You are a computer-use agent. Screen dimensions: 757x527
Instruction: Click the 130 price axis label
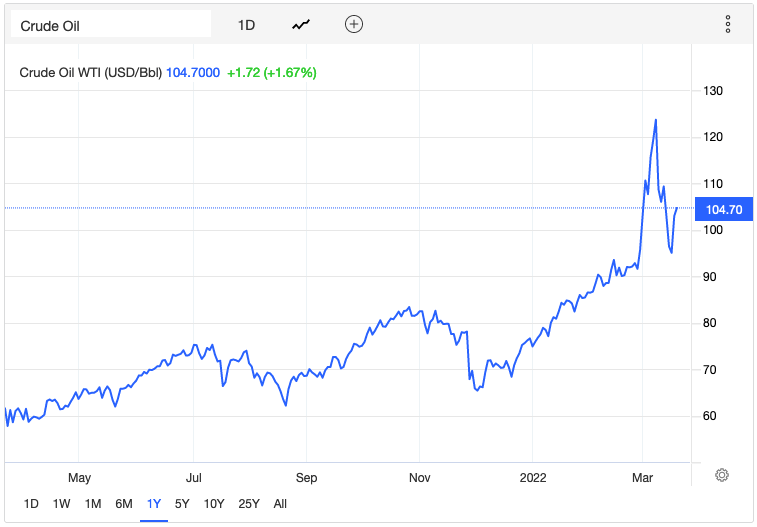coord(714,91)
